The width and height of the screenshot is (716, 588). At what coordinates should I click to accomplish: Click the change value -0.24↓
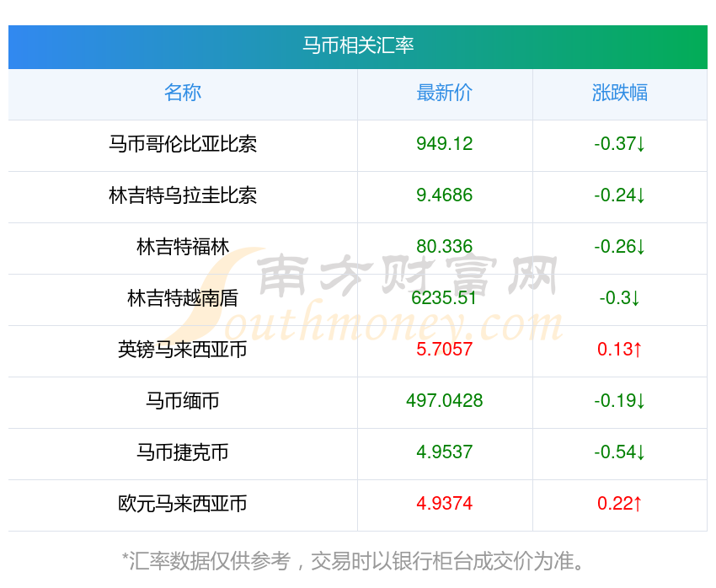[620, 195]
